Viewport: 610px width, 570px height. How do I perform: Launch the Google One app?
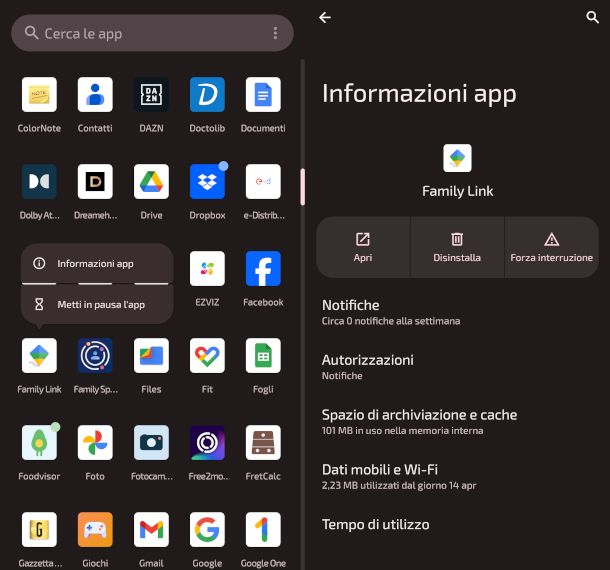[x=263, y=529]
